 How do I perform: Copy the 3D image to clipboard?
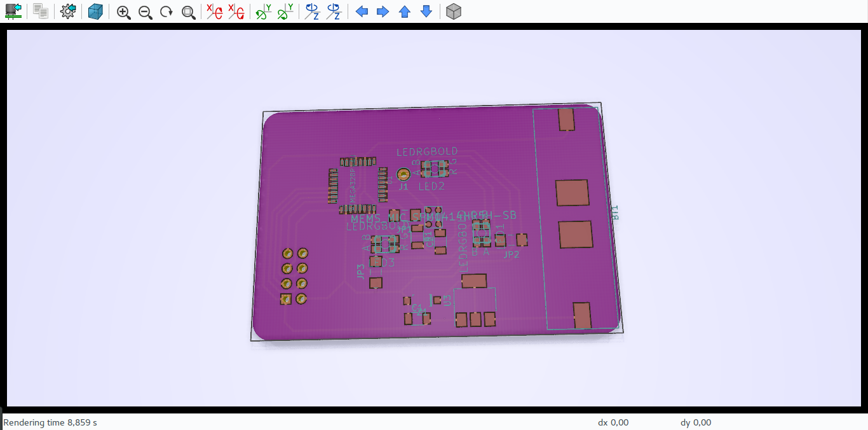tap(39, 11)
